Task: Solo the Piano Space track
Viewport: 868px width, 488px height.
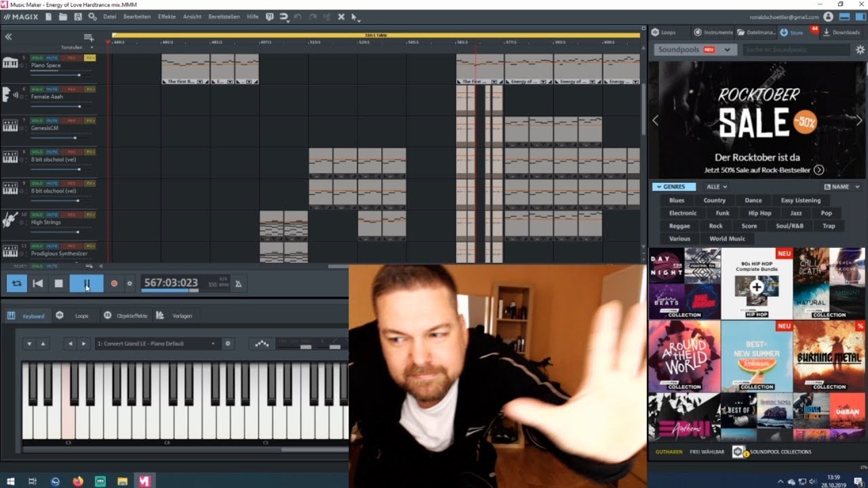Action: click(37, 58)
